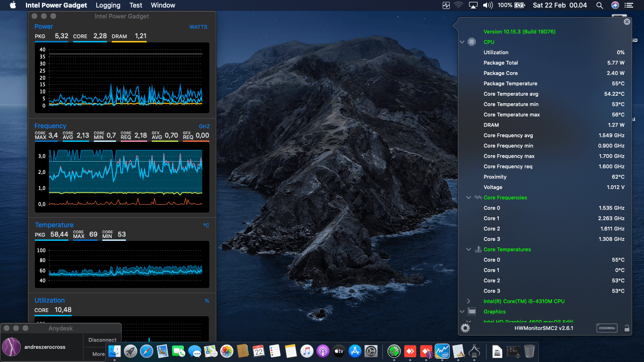Open the volume control menu
The height and width of the screenshot is (362, 644).
click(487, 5)
